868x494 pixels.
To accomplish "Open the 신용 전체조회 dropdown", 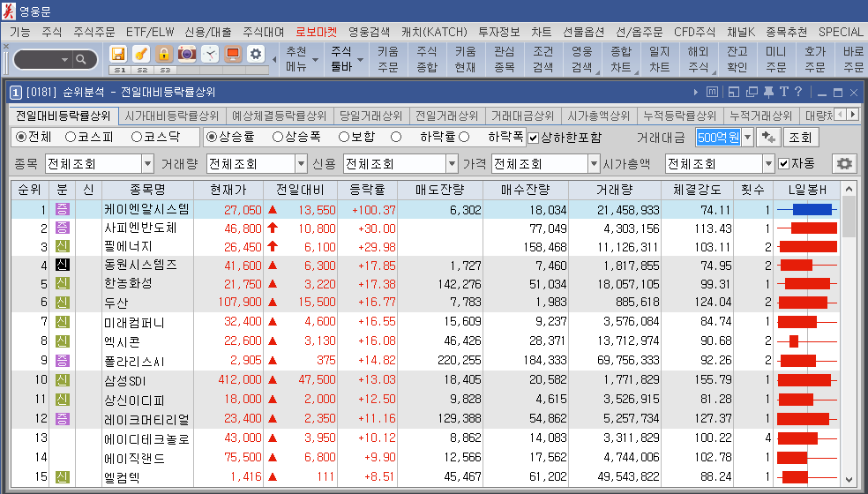I will pos(453,164).
